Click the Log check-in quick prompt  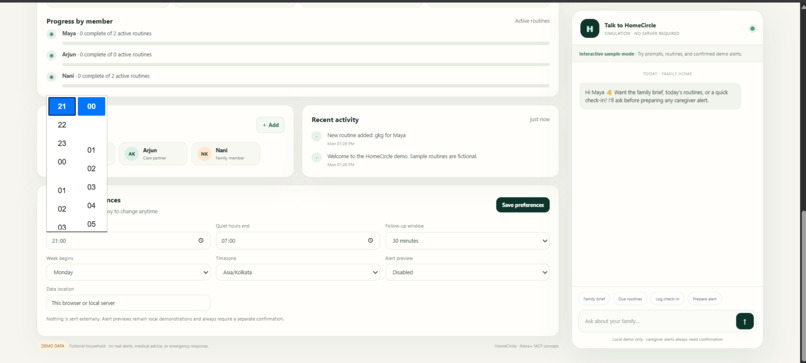(x=667, y=299)
